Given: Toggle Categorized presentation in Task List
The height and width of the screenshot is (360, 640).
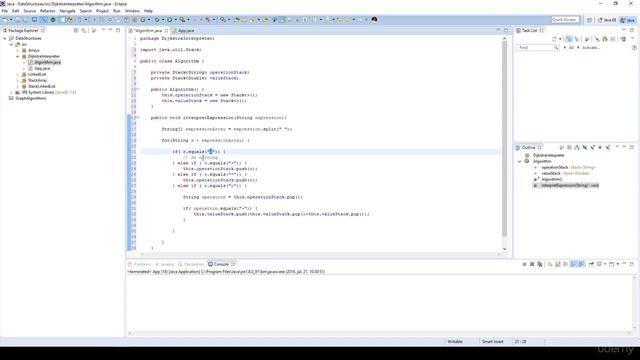Looking at the screenshot, I should (x=569, y=39).
